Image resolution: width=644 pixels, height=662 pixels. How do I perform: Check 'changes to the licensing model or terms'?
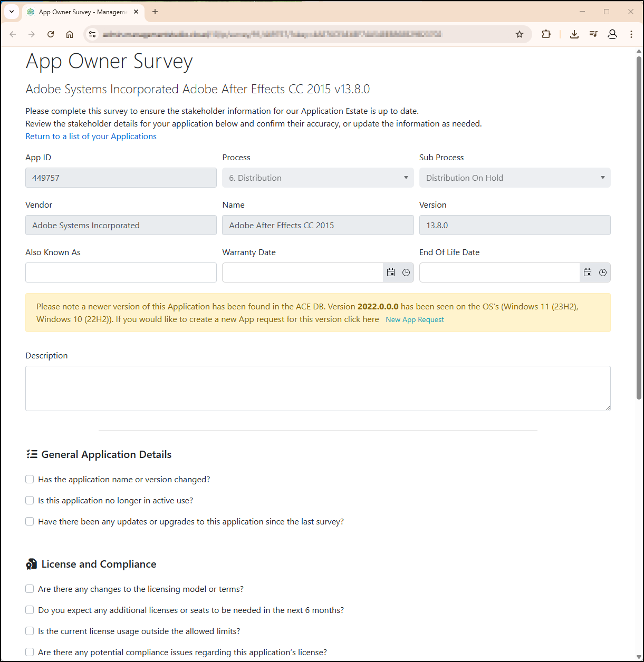(30, 589)
